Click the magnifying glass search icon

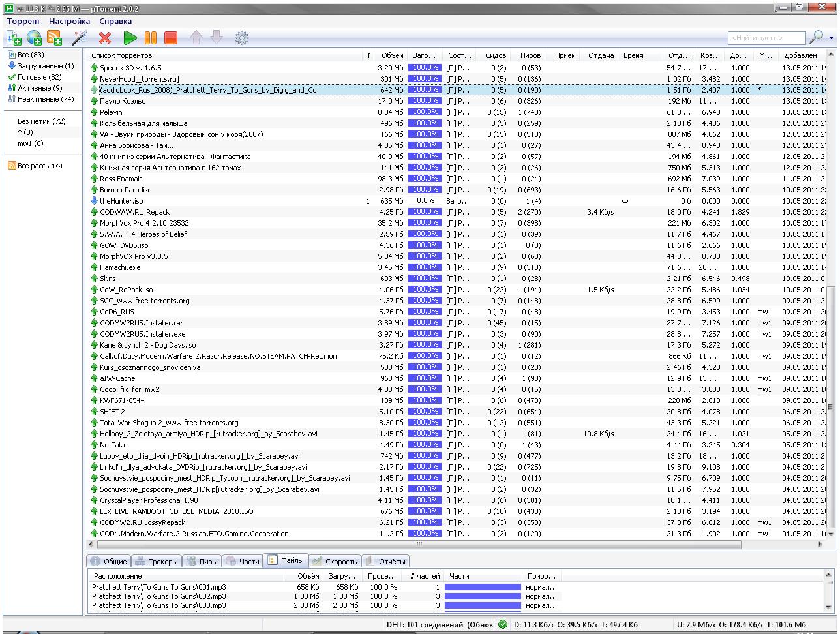(815, 38)
